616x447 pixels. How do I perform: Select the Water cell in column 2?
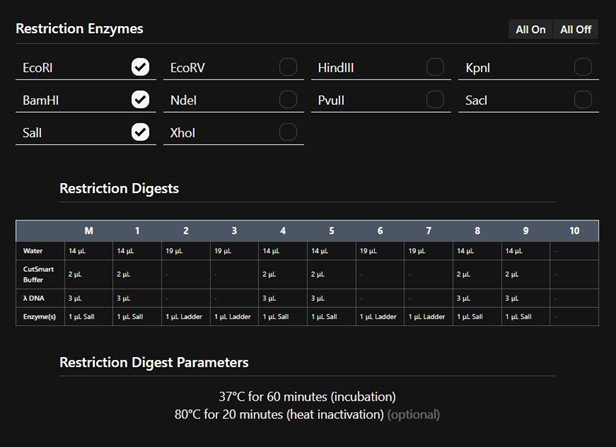coord(185,251)
